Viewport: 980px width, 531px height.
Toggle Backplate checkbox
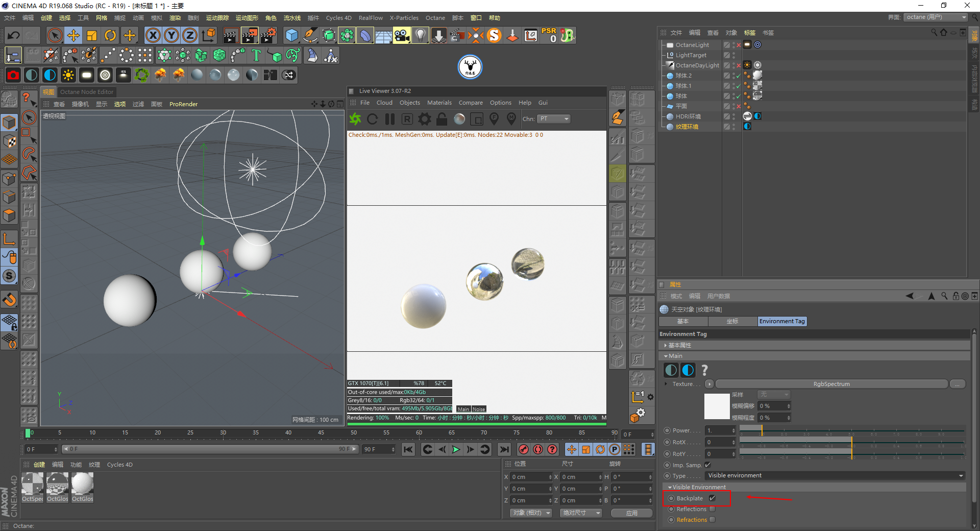tap(712, 498)
